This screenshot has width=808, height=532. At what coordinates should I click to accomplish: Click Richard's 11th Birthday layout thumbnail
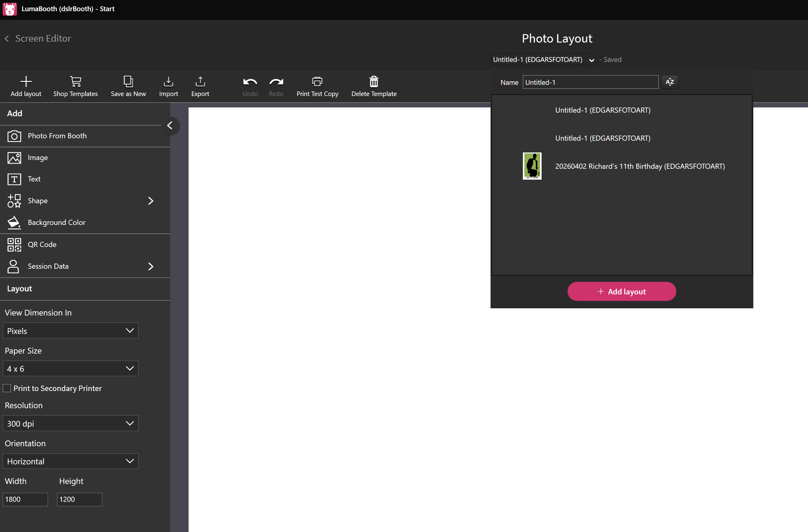click(532, 166)
